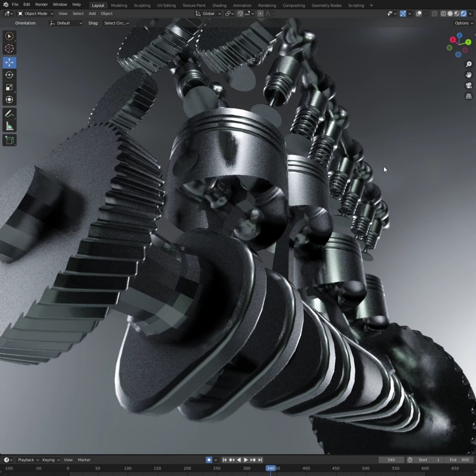Select the Measure tool
Viewport: 476px width, 476px height.
coord(10,126)
